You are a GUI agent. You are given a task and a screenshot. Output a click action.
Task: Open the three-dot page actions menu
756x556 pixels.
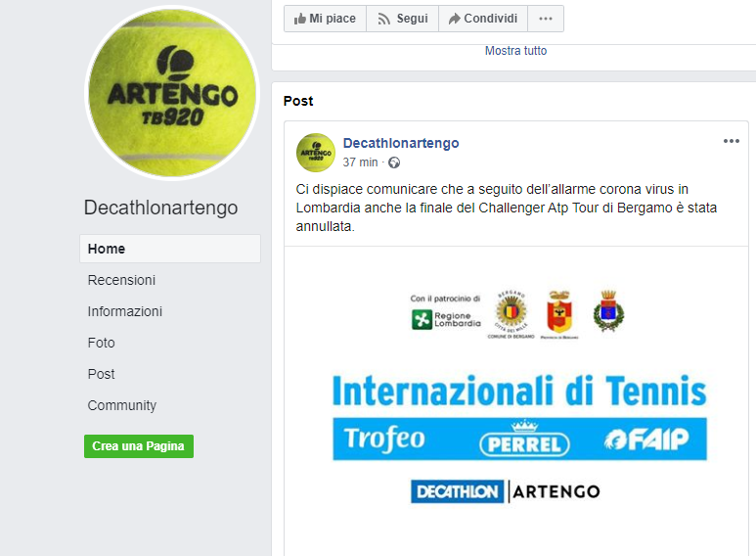coord(546,19)
